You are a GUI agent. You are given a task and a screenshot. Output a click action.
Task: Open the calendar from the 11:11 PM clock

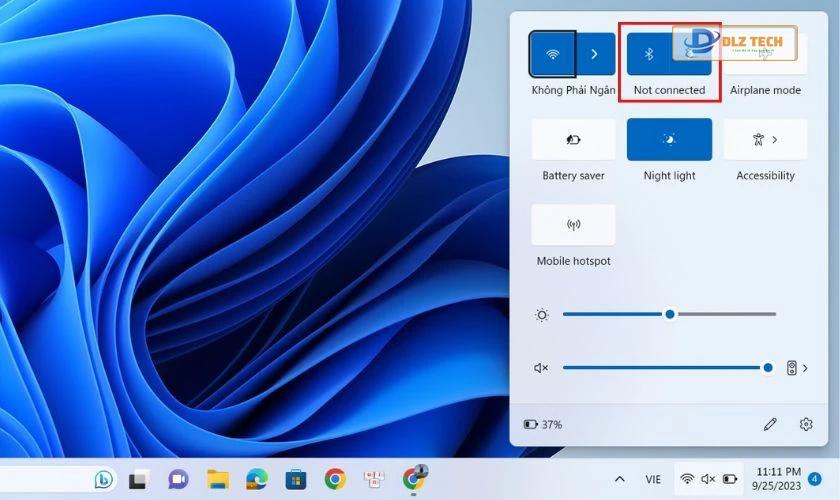(x=778, y=479)
